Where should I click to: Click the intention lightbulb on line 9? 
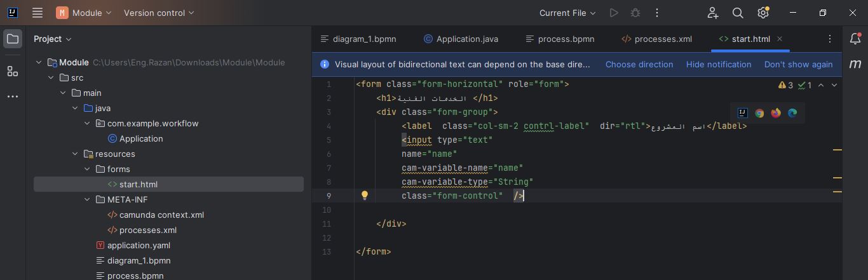(x=365, y=196)
